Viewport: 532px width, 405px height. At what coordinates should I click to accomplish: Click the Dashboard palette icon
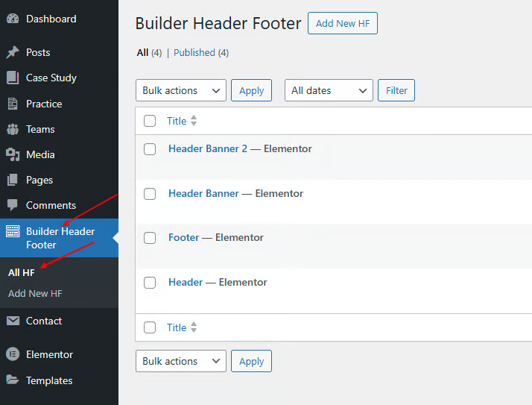click(x=13, y=19)
